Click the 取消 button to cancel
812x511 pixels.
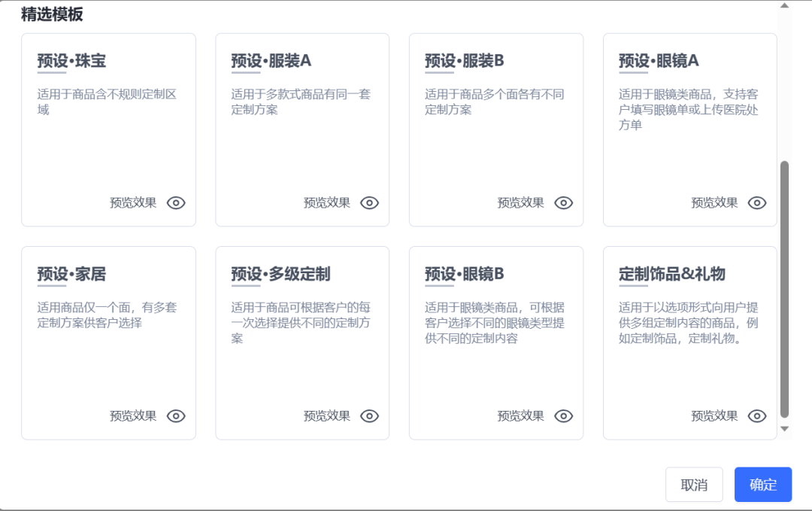tap(693, 485)
